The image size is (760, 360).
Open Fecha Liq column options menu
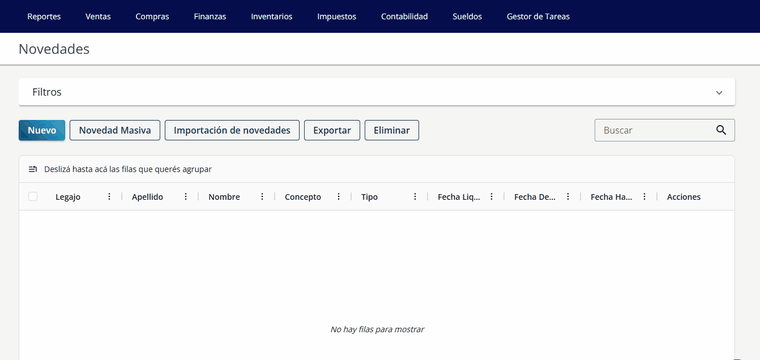491,196
